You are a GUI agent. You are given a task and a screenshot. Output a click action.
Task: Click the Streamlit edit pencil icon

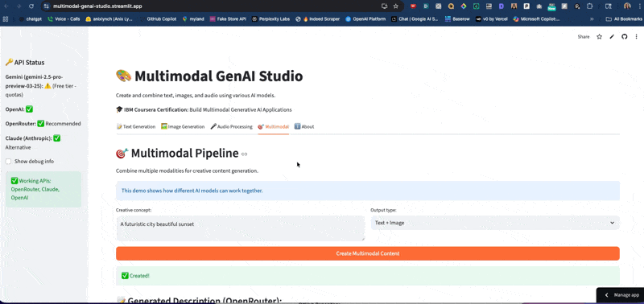(x=612, y=36)
